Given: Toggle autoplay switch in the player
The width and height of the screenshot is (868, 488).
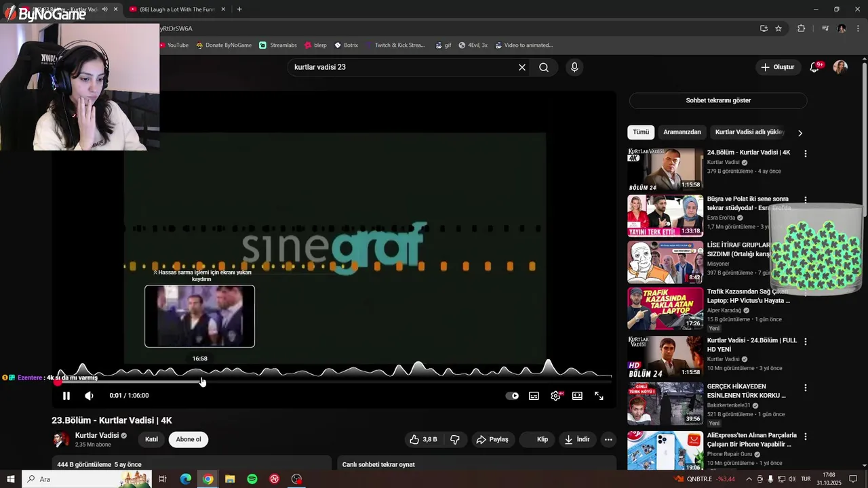Looking at the screenshot, I should (513, 396).
